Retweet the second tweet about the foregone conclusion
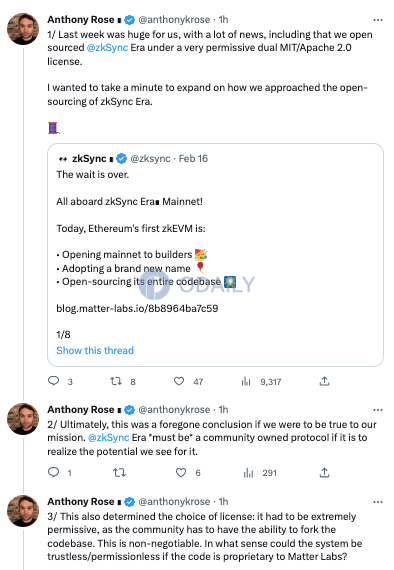 [x=119, y=473]
